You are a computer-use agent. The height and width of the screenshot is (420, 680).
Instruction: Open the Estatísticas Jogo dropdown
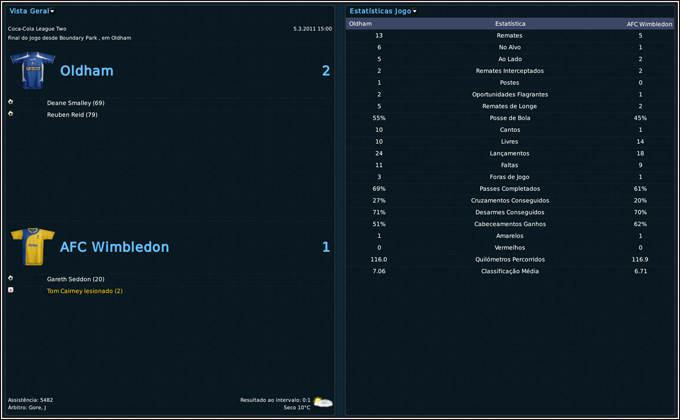[383, 10]
